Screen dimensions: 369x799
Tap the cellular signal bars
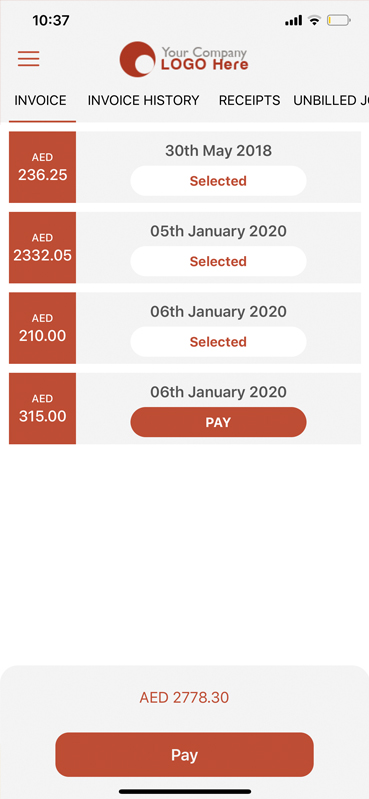[294, 21]
